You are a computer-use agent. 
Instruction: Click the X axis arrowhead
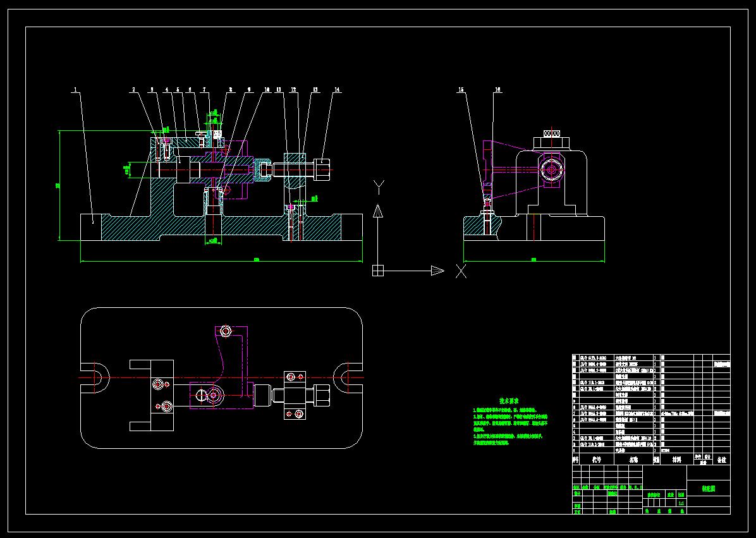click(437, 271)
